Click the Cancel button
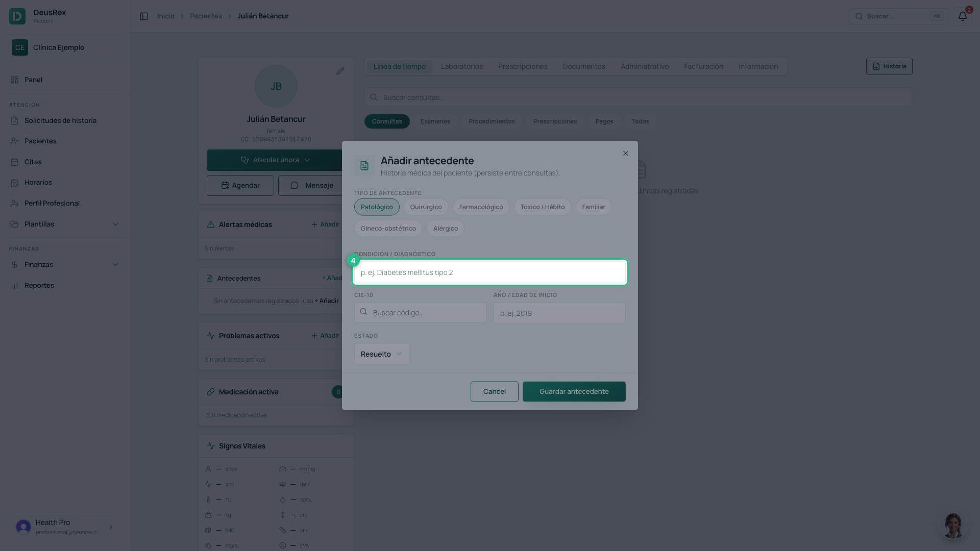This screenshot has width=980, height=551. (x=494, y=392)
